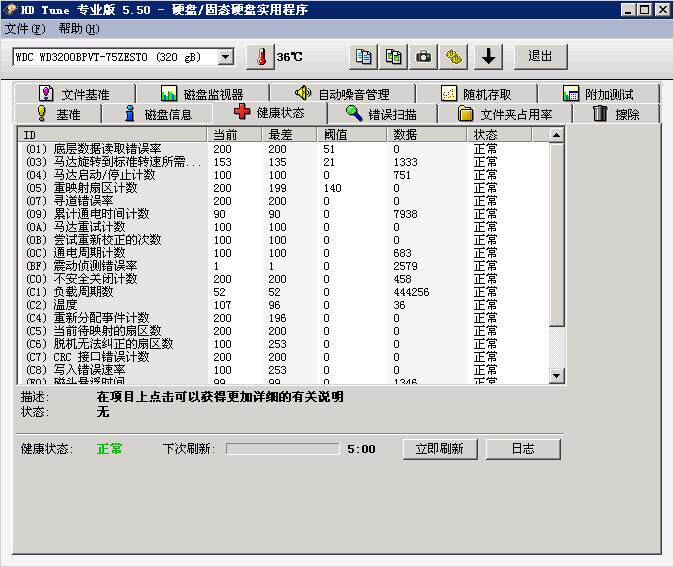Select the (0A) 马达重试计数 row

pyautogui.click(x=285, y=227)
